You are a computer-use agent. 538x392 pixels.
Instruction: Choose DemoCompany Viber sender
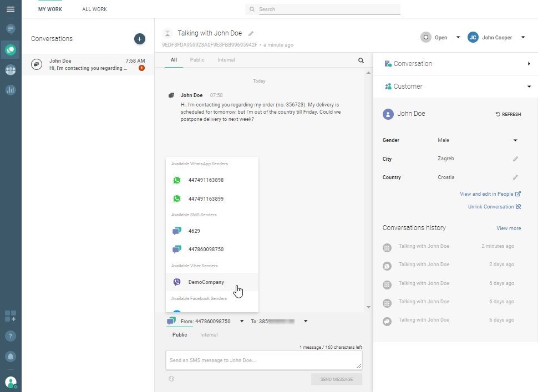206,282
